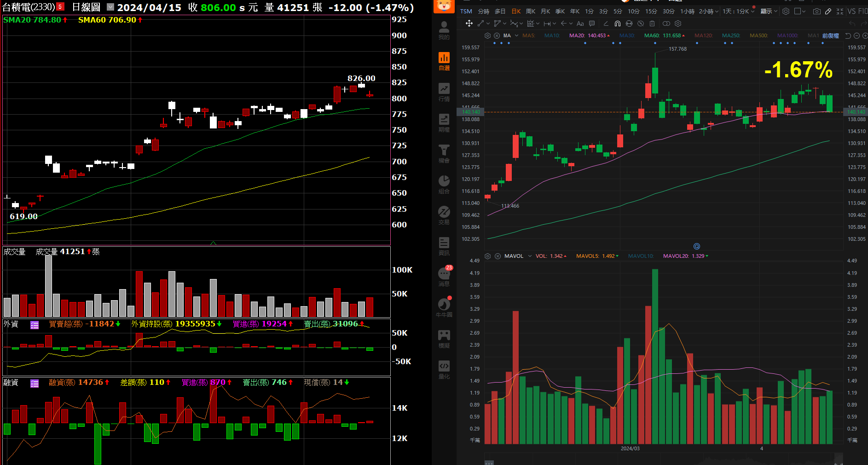Toggle the MA5 moving average line

[529, 35]
